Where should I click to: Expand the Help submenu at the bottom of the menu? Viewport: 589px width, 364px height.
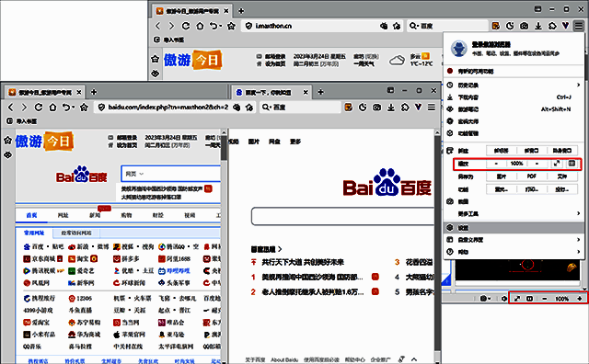pos(579,252)
